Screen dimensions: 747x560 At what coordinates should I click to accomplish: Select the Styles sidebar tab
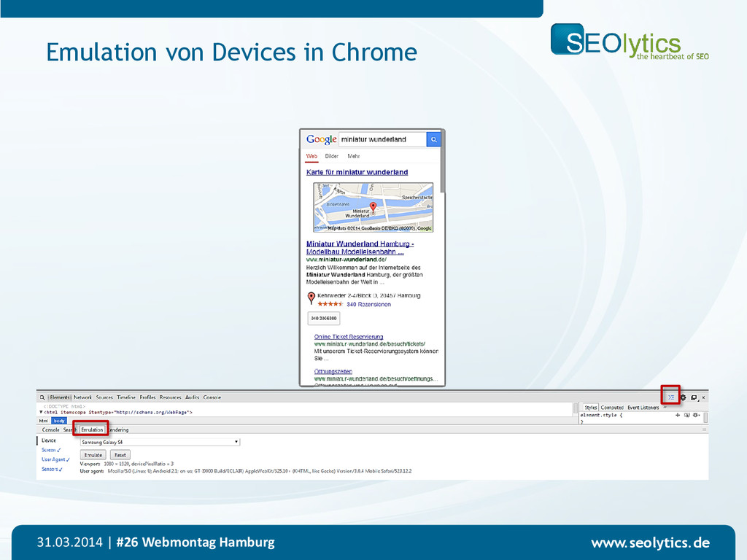pyautogui.click(x=591, y=408)
